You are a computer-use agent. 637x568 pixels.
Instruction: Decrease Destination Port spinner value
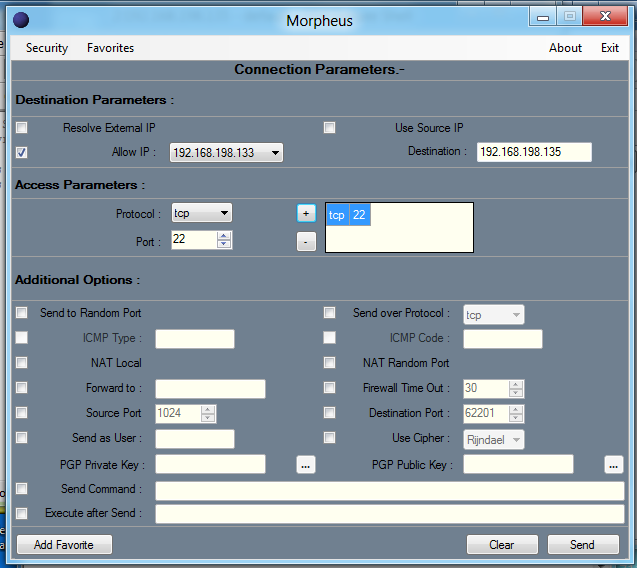[516, 418]
